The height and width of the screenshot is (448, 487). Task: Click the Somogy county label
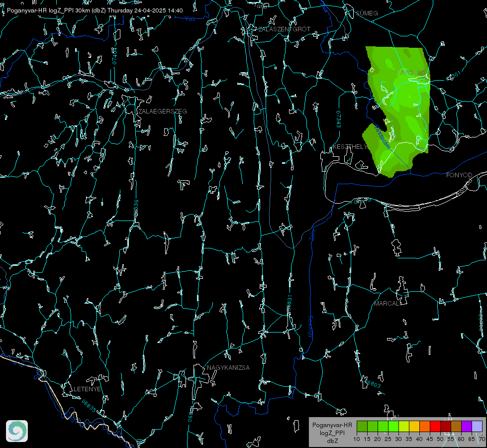pyautogui.click(x=310, y=327)
